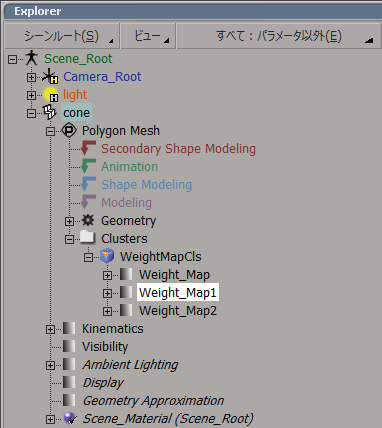This screenshot has height=428, width=382.
Task: Click the Explorer window title bar
Action: click(x=193, y=11)
